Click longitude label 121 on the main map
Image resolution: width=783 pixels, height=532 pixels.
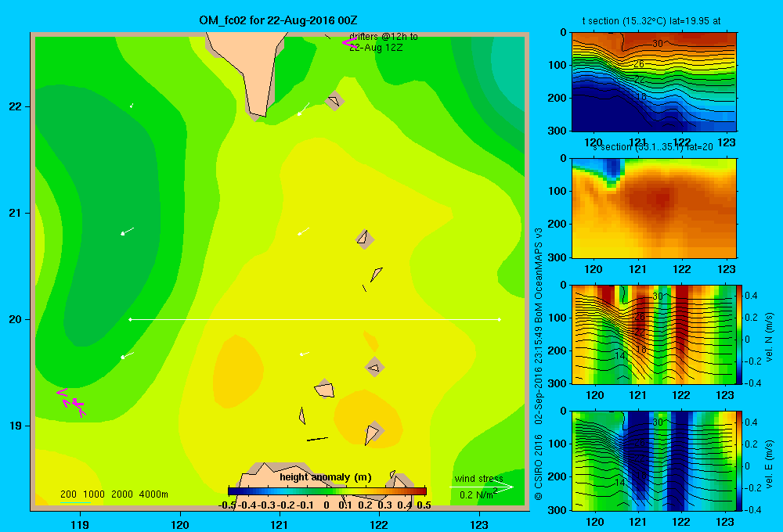tap(280, 524)
